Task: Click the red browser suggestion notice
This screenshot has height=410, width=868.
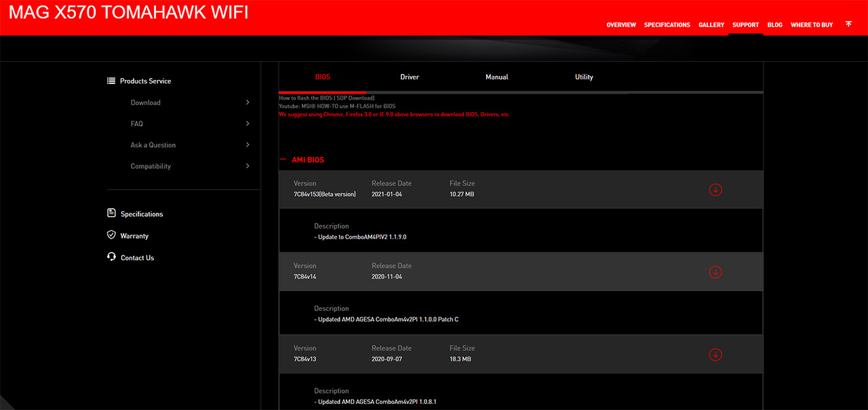Action: click(x=394, y=115)
